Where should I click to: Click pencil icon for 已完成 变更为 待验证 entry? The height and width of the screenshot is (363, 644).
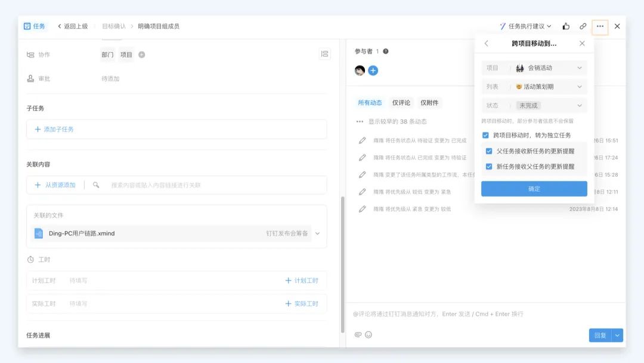(362, 158)
